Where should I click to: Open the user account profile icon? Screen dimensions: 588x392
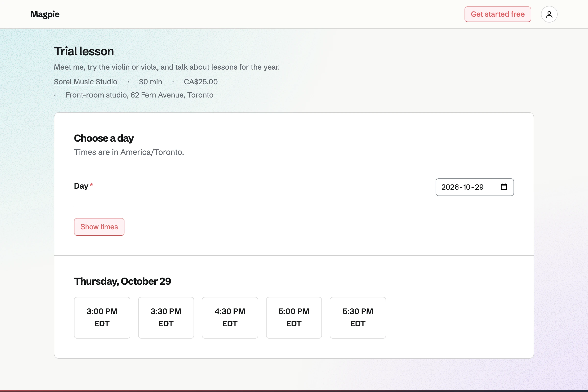549,14
